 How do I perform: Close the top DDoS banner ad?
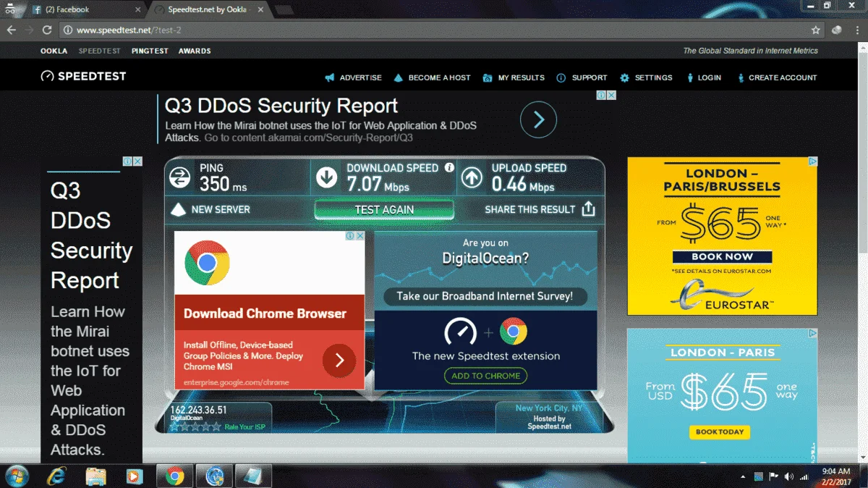(x=611, y=95)
